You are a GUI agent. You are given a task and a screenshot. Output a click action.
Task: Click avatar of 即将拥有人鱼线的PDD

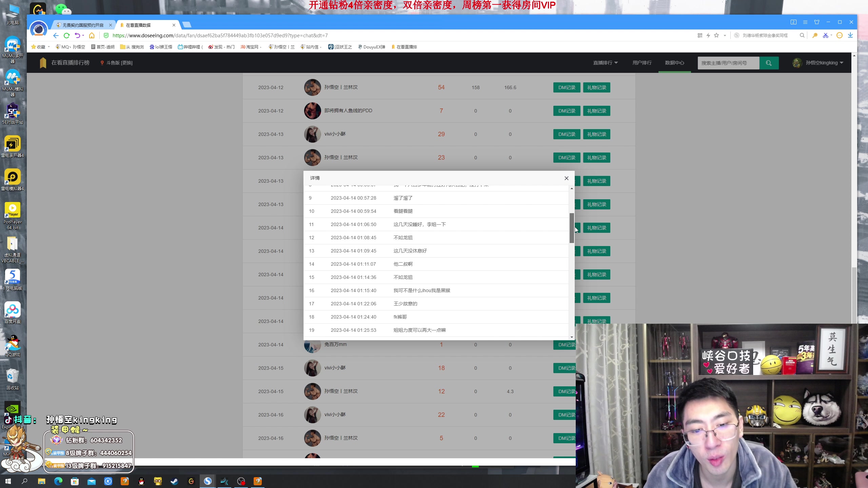[312, 111]
